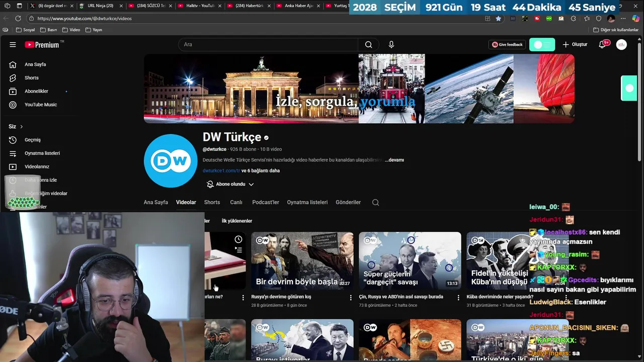Click the browser profile picture
The height and width of the screenshot is (362, 644).
click(611, 18)
